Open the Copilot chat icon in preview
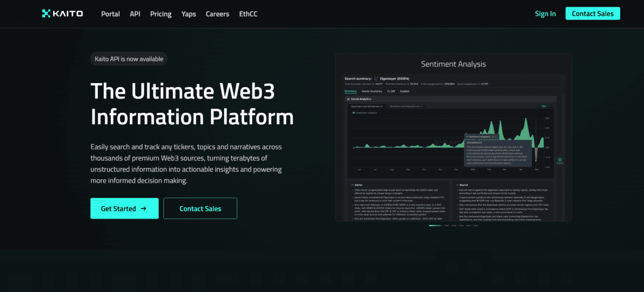Viewport: 644px width, 292px height. (x=559, y=160)
